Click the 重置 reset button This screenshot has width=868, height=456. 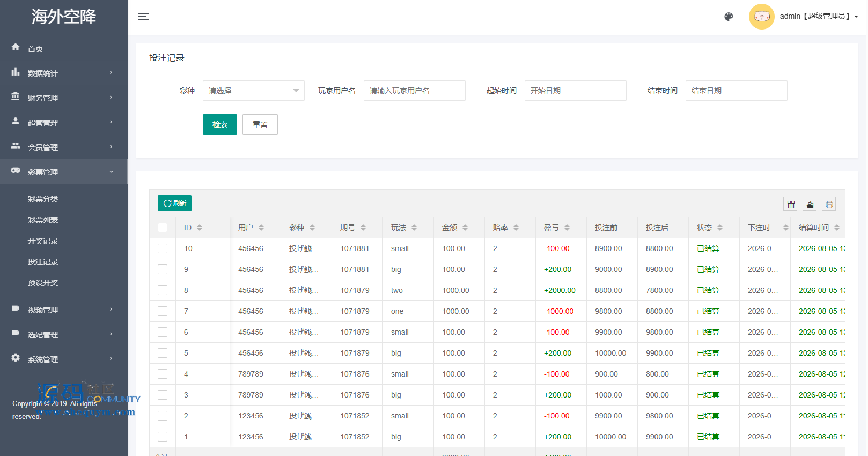pyautogui.click(x=260, y=124)
